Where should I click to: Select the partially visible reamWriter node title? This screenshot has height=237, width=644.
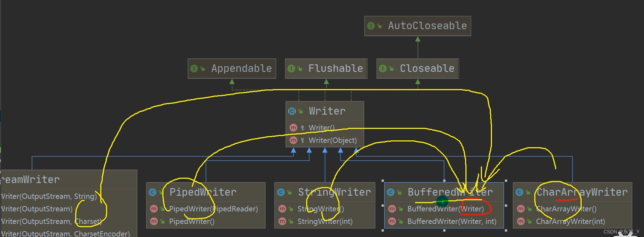coord(30,180)
